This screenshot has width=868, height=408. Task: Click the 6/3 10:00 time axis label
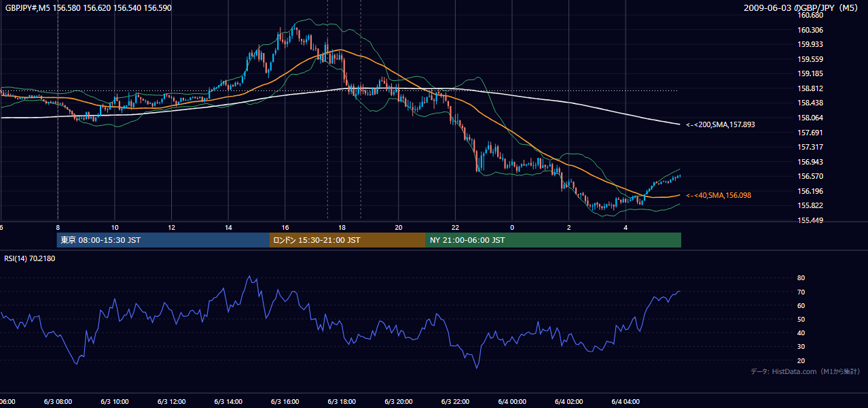point(115,402)
